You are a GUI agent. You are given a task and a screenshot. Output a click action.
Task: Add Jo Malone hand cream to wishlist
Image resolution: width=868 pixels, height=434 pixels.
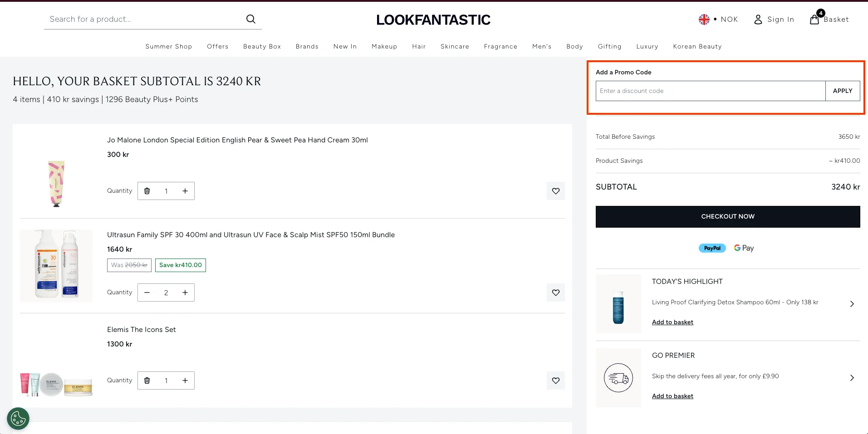(x=556, y=191)
